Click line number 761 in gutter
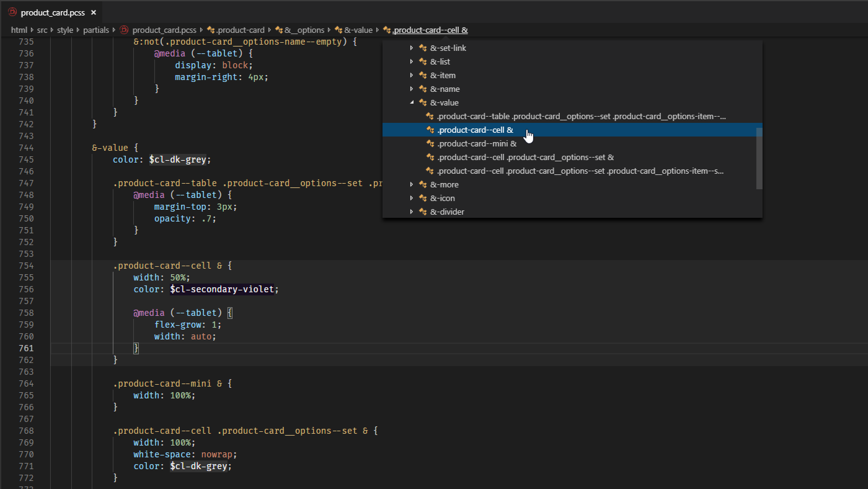The height and width of the screenshot is (489, 868). click(27, 348)
